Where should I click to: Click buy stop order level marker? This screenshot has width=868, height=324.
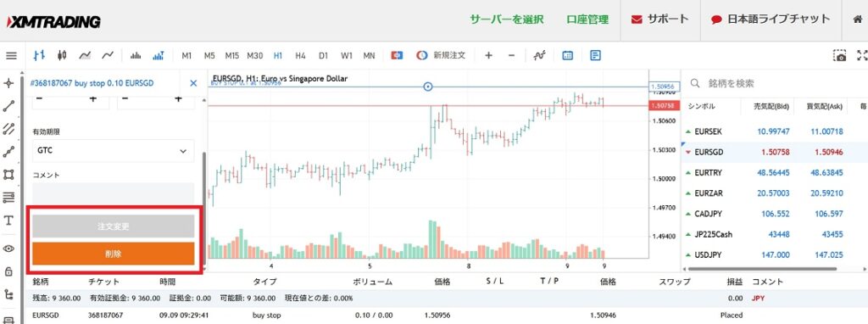tap(427, 87)
